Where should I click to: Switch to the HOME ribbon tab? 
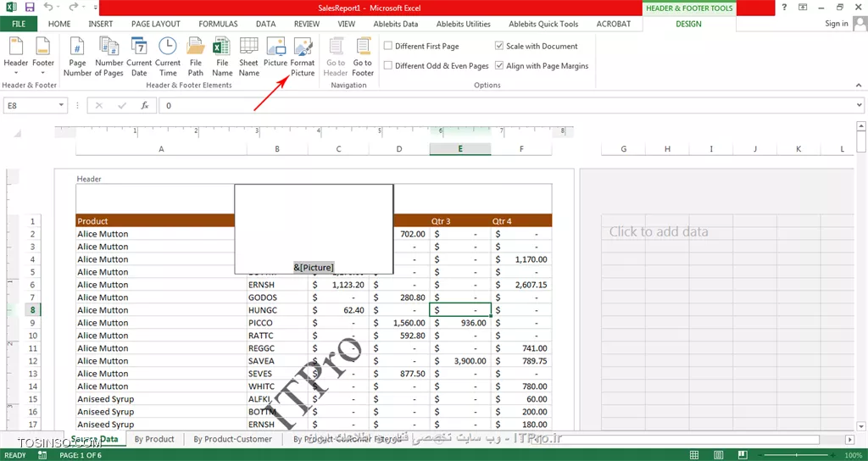click(59, 24)
